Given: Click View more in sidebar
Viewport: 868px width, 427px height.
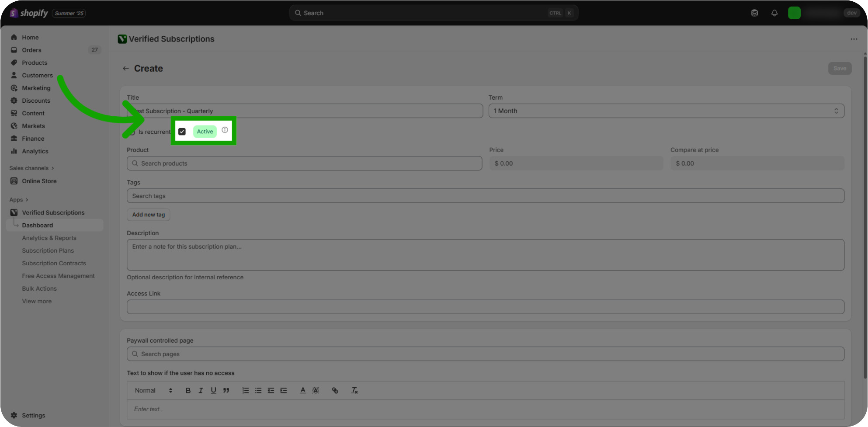Looking at the screenshot, I should (x=37, y=302).
